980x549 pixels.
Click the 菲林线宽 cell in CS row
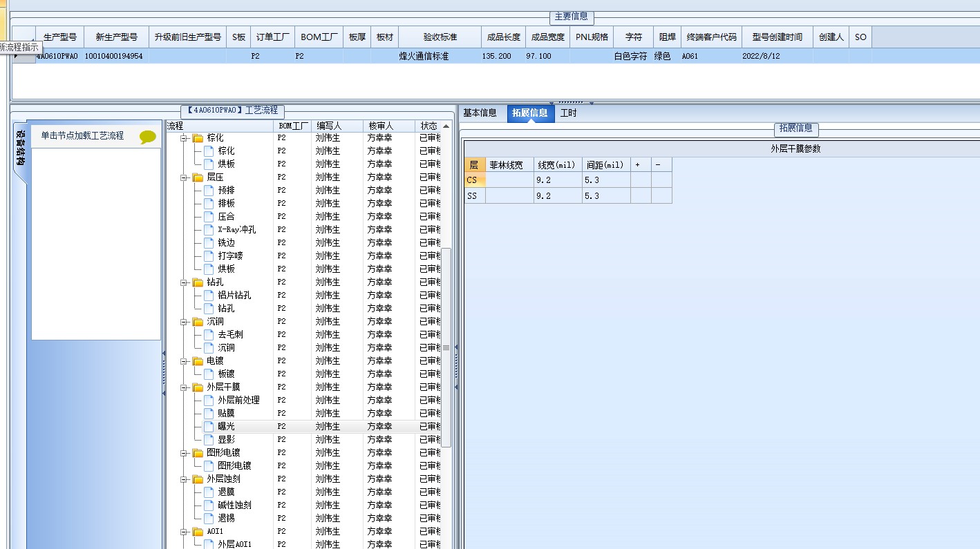509,180
